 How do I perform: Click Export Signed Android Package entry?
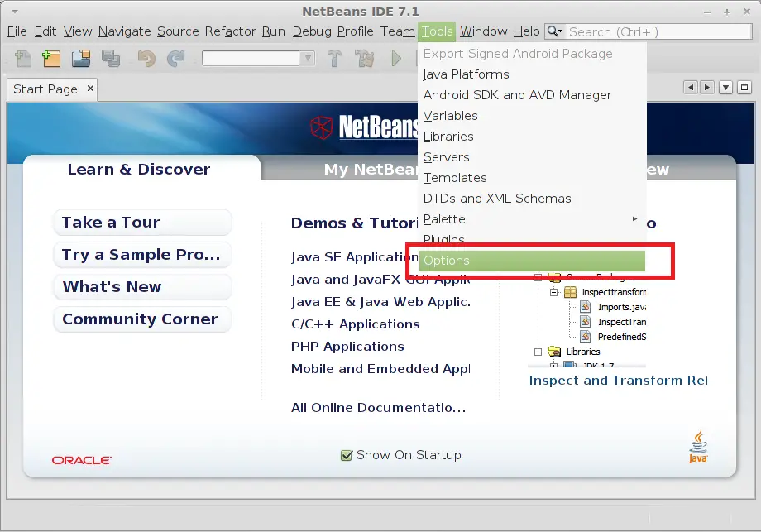coord(532,54)
